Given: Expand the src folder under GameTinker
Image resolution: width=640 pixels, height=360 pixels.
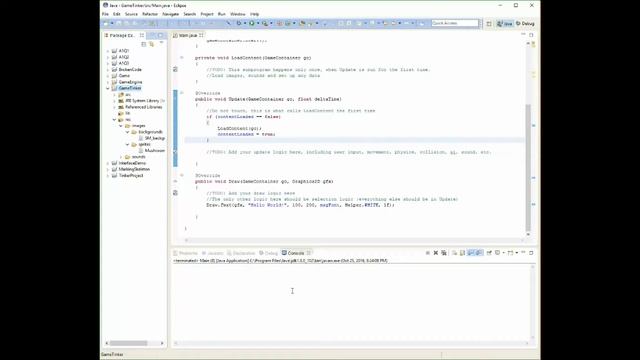Looking at the screenshot, I should tap(114, 95).
